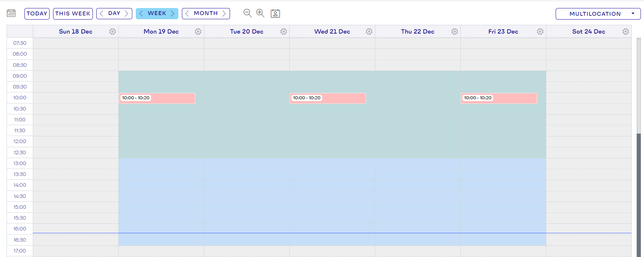This screenshot has height=257, width=644.
Task: Click the This Week button
Action: click(73, 13)
